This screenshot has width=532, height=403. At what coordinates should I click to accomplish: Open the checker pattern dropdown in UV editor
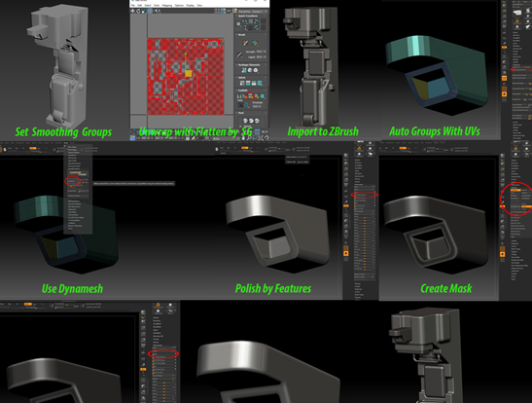click(253, 12)
